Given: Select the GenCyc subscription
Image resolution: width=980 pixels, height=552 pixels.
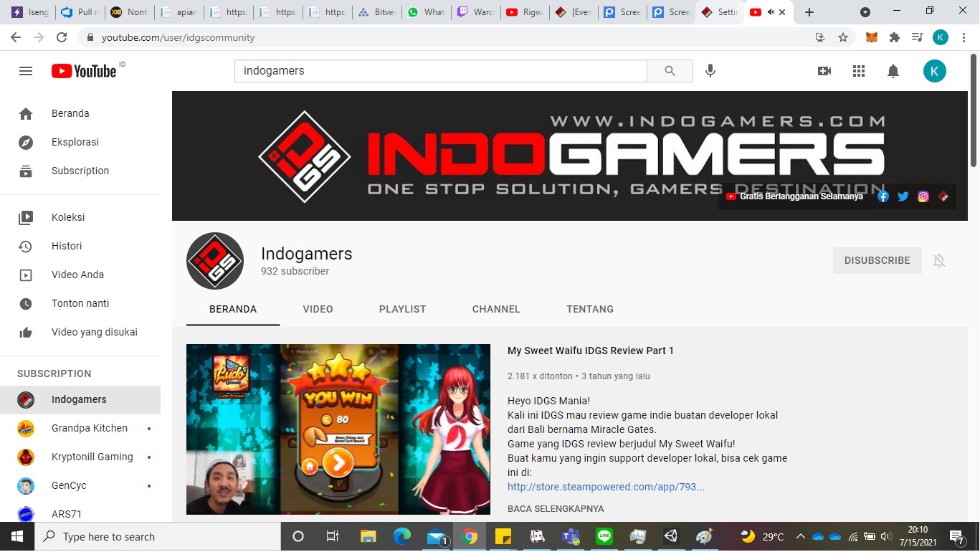Looking at the screenshot, I should 80,485.
